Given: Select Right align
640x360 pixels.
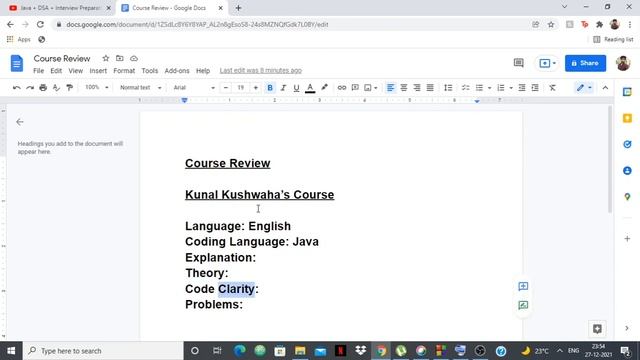Looking at the screenshot, I should click(417, 88).
